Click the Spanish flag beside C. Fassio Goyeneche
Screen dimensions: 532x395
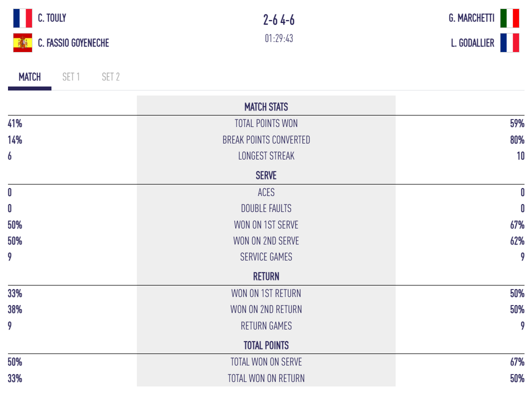22,43
